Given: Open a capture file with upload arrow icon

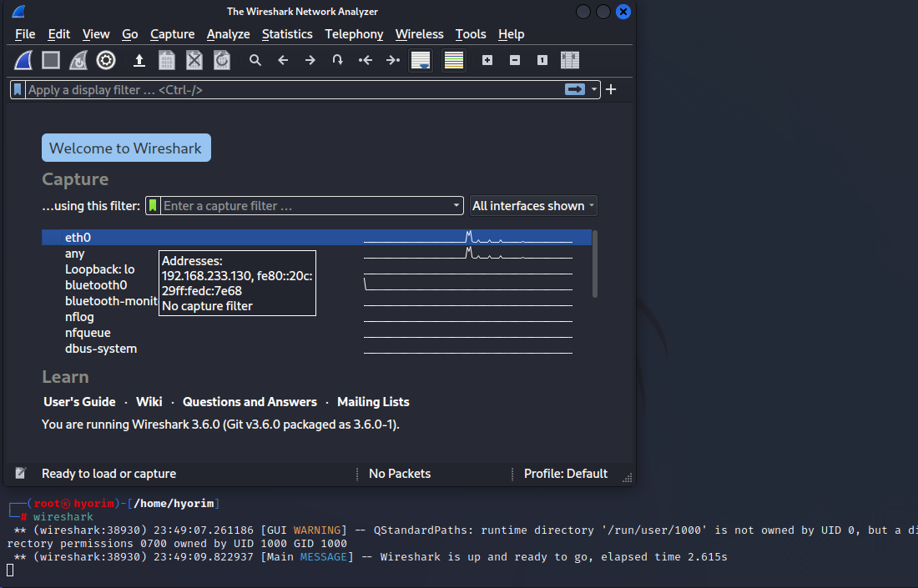Looking at the screenshot, I should point(139,60).
